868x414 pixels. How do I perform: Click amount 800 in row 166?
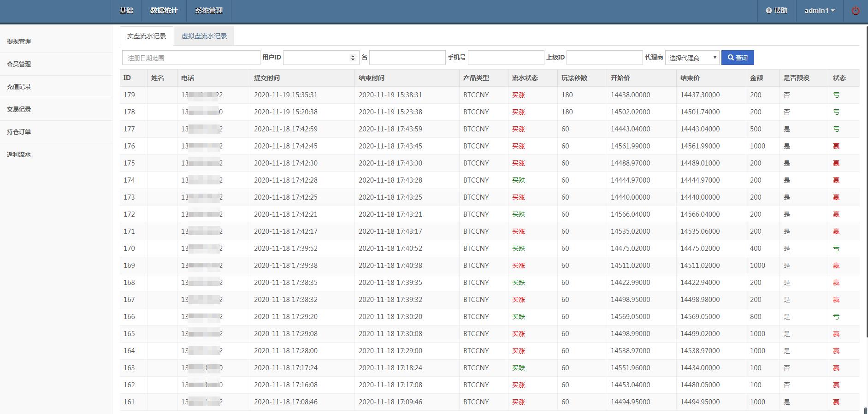756,317
